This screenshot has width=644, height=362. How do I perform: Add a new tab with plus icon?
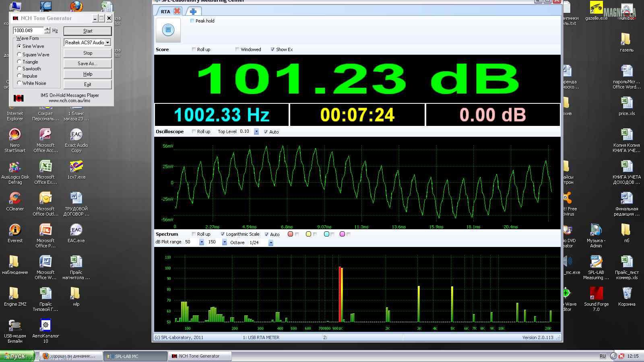193,11
